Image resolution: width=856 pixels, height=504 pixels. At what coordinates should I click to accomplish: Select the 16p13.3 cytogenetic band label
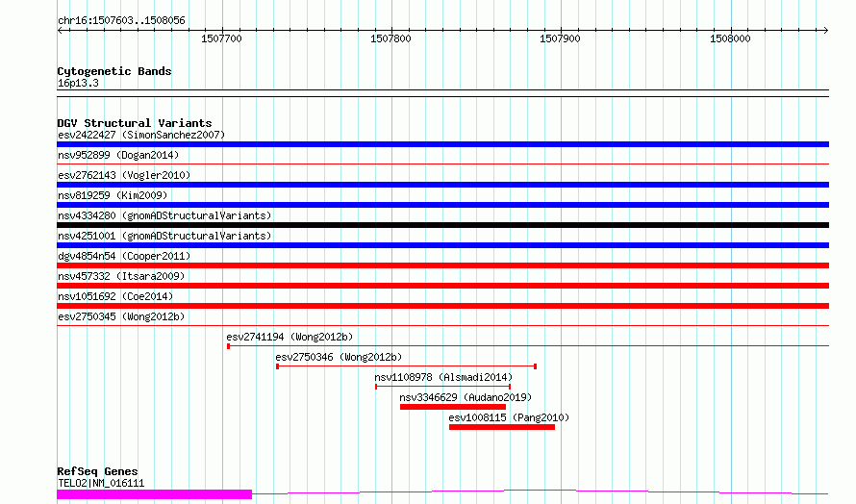(78, 83)
